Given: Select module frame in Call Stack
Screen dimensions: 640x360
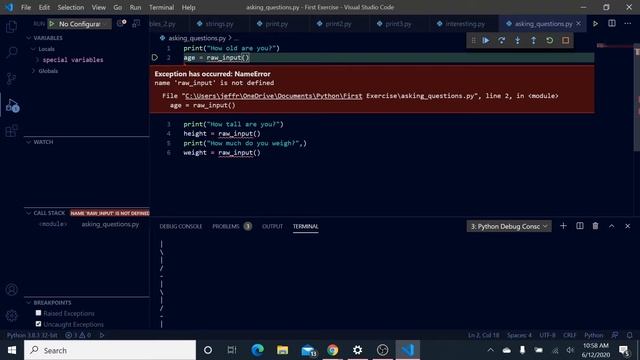Looking at the screenshot, I should click(87, 224).
